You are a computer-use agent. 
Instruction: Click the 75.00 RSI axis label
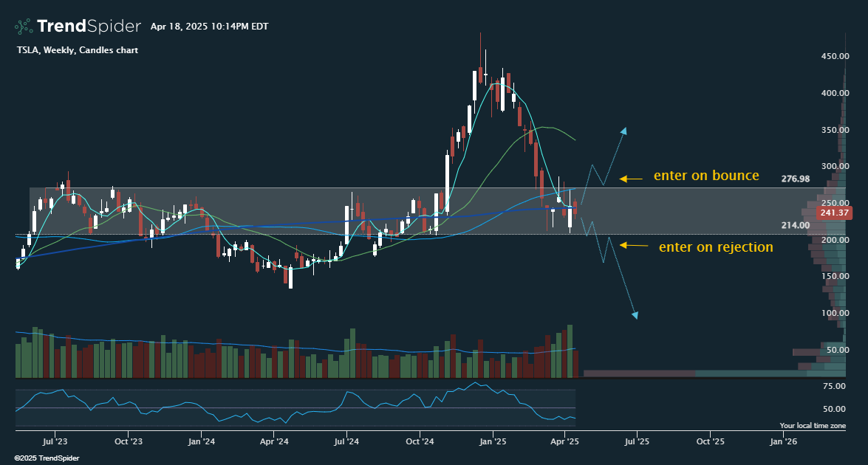834,386
